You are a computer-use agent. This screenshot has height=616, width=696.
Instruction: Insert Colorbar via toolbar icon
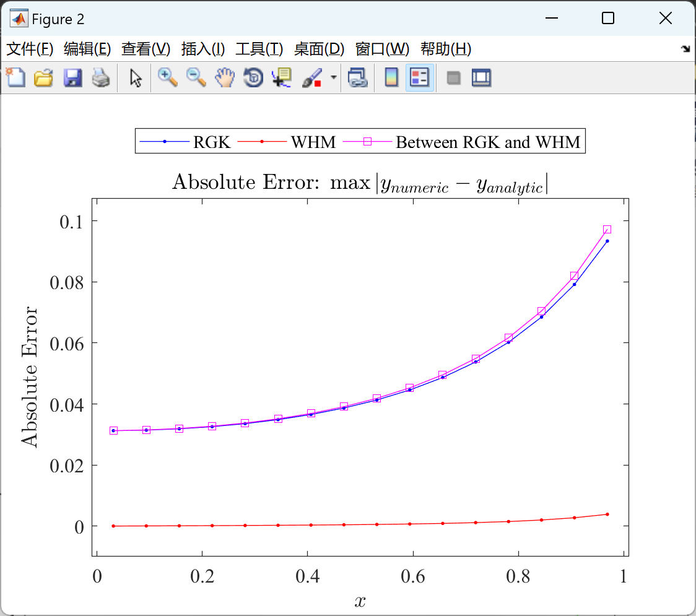click(391, 77)
